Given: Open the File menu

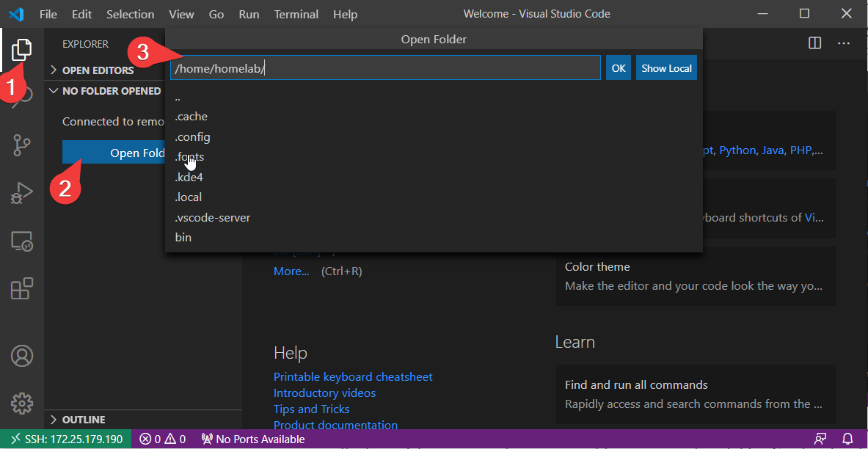Looking at the screenshot, I should click(48, 14).
